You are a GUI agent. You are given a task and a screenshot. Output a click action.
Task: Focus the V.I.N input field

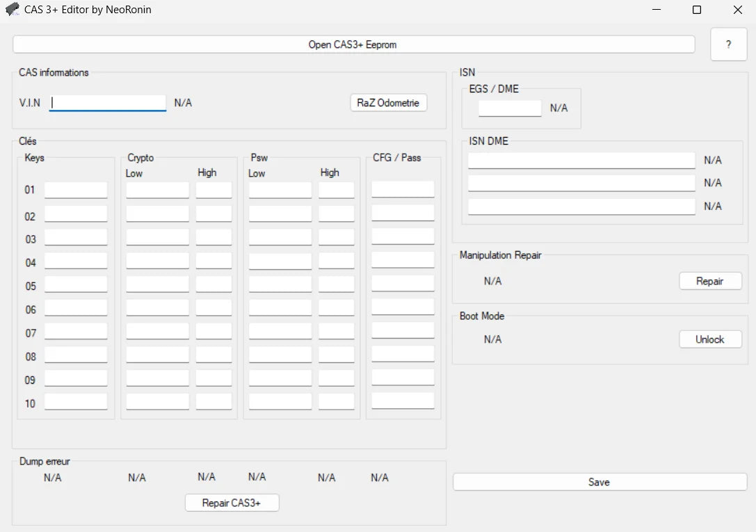coord(108,103)
